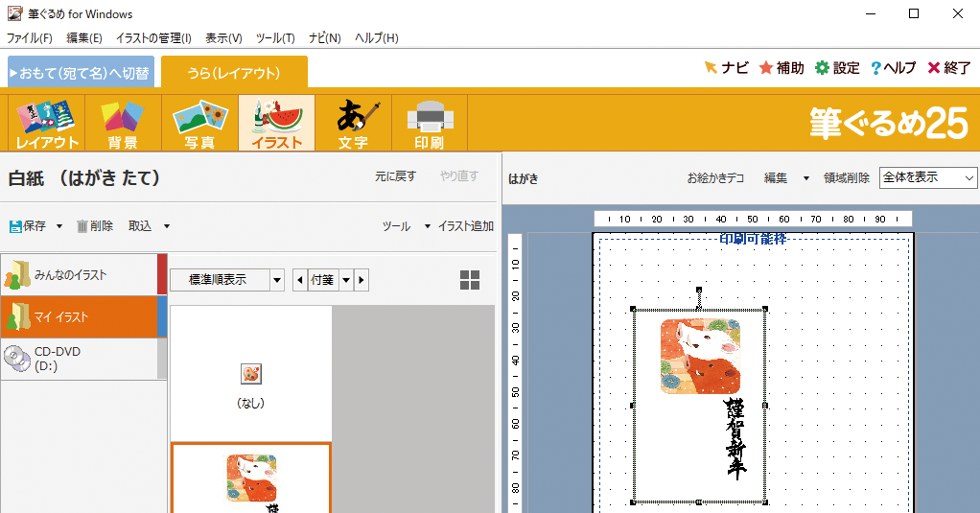980x513 pixels.
Task: Click the 白紙 (はがき たて) title
Action: click(84, 178)
